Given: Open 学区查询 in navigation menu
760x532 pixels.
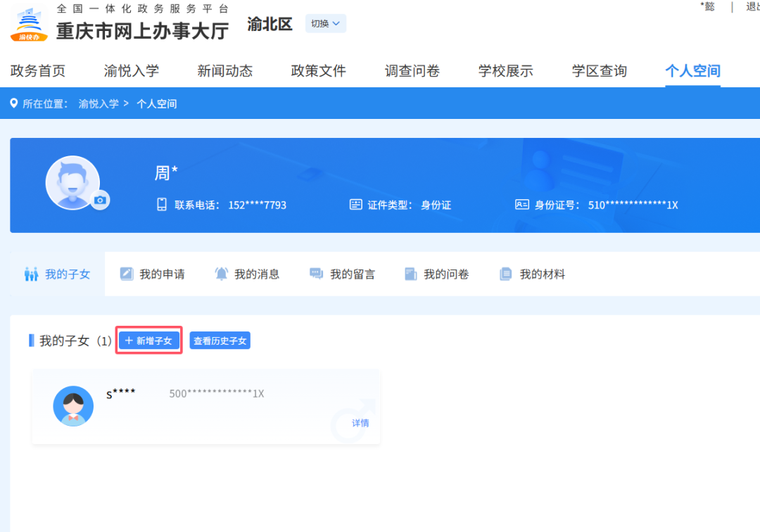Looking at the screenshot, I should coord(599,71).
